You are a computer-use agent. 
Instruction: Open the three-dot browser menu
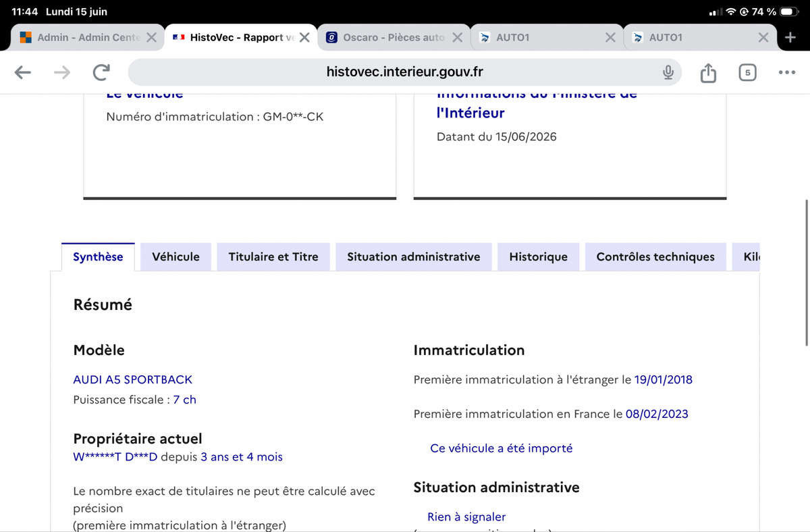click(786, 72)
